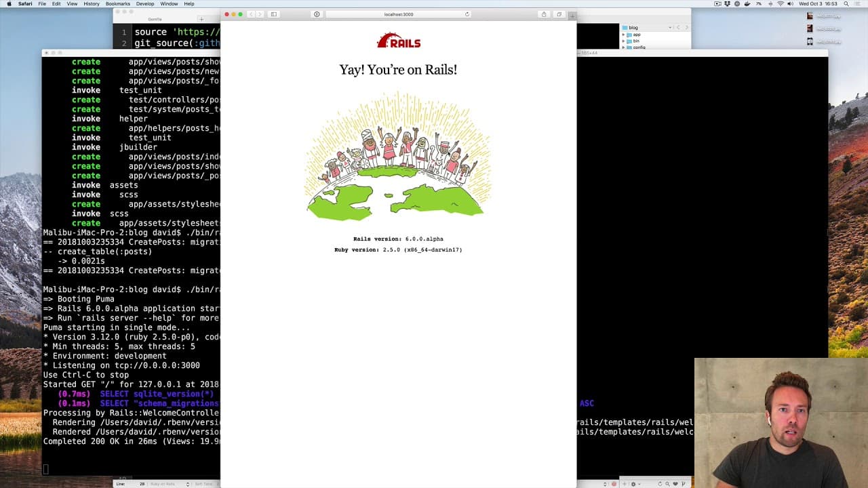
Task: Click the Safari back navigation arrow
Action: pos(251,14)
